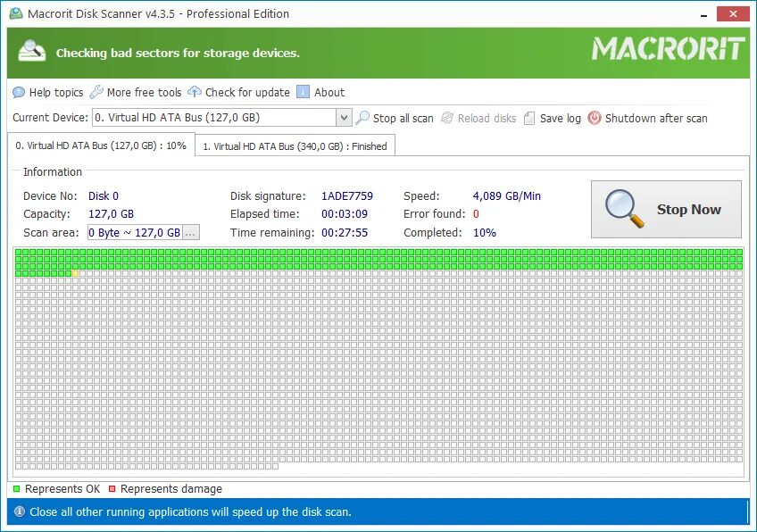Open the Current Device dropdown arrow

[x=344, y=117]
